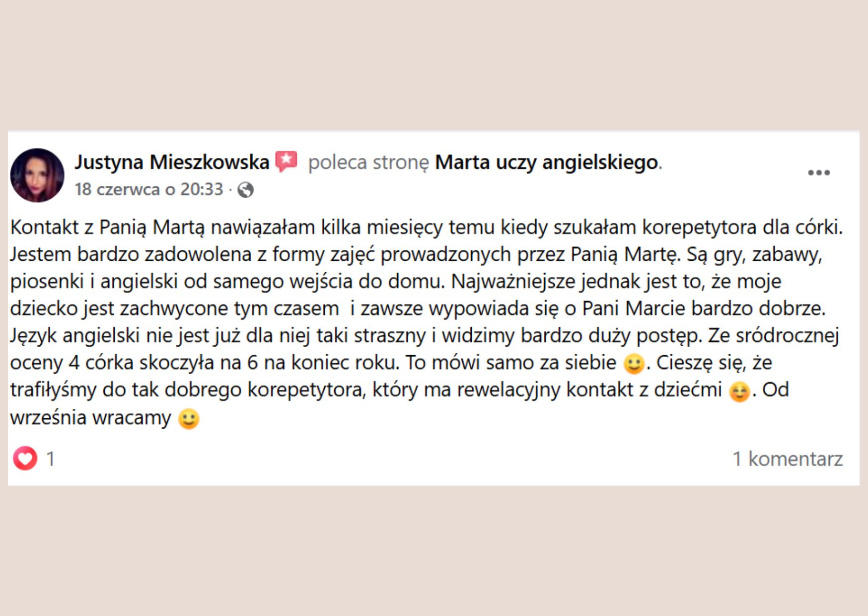Viewport: 868px width, 616px height.
Task: Click the red recommendation star badge
Action: pos(286,161)
